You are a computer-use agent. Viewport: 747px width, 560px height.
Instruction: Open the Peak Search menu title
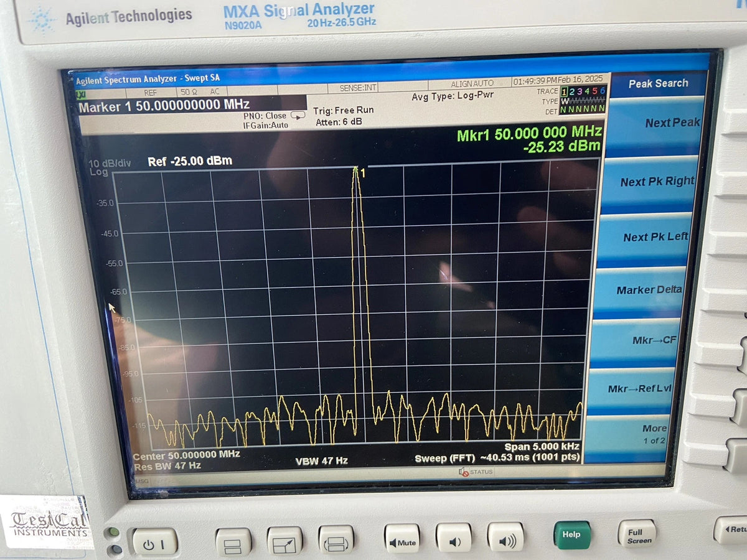(x=658, y=83)
